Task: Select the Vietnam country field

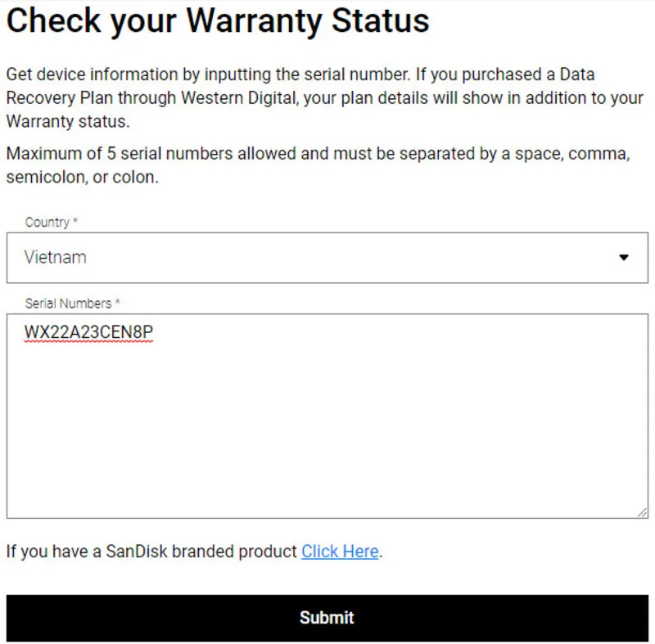Action: (x=327, y=257)
